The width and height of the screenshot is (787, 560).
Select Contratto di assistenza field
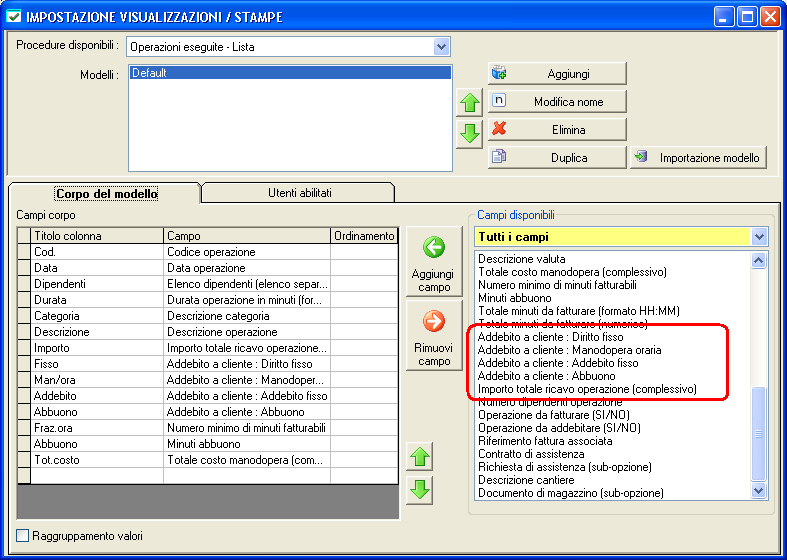[531, 454]
